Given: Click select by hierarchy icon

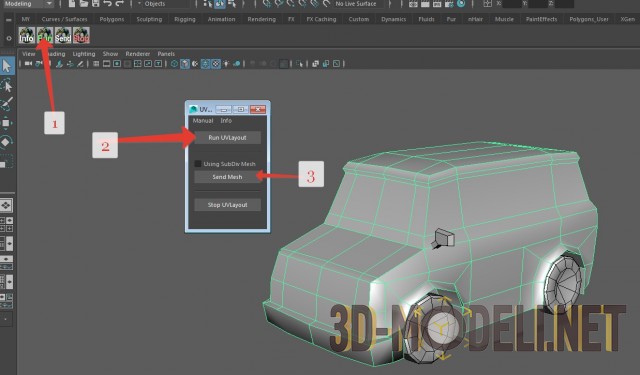Looking at the screenshot, I should click(x=208, y=4).
